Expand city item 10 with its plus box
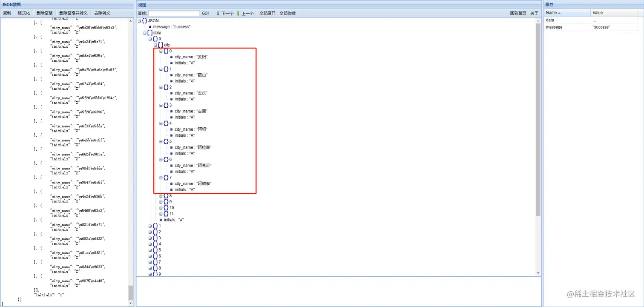This screenshot has height=307, width=644. pyautogui.click(x=161, y=208)
